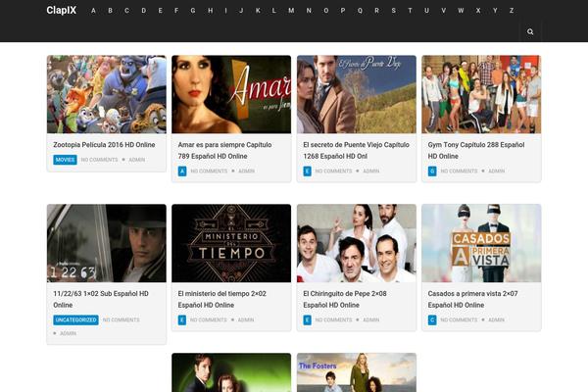Browse titles starting with letter D
Viewport: 588px width, 392px height.
coord(144,11)
